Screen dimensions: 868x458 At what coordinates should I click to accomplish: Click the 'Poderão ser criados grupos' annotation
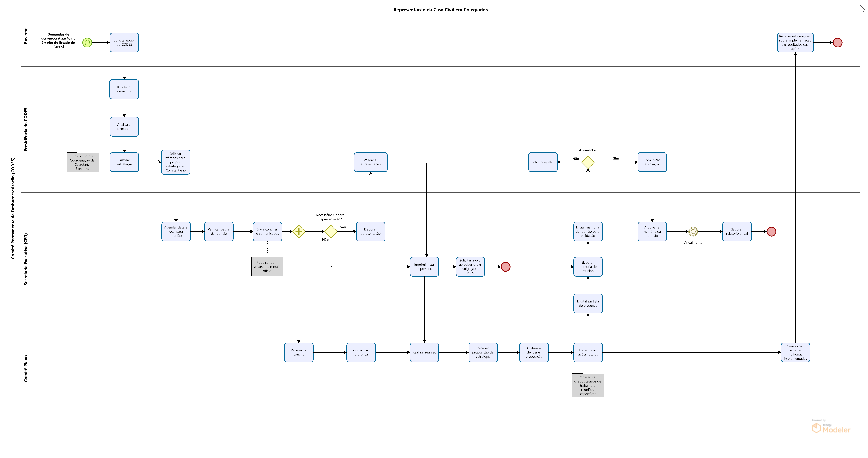[588, 385]
